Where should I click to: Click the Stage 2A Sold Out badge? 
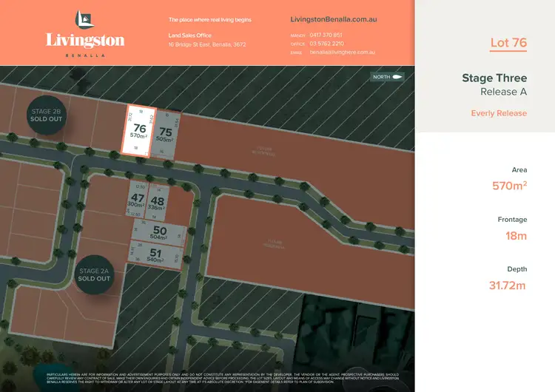coord(94,274)
